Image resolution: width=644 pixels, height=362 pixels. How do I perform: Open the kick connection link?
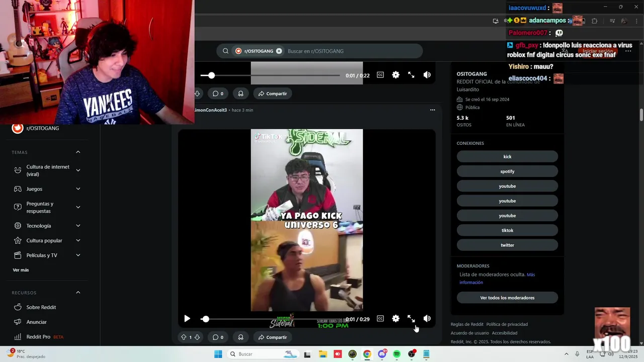pyautogui.click(x=507, y=157)
